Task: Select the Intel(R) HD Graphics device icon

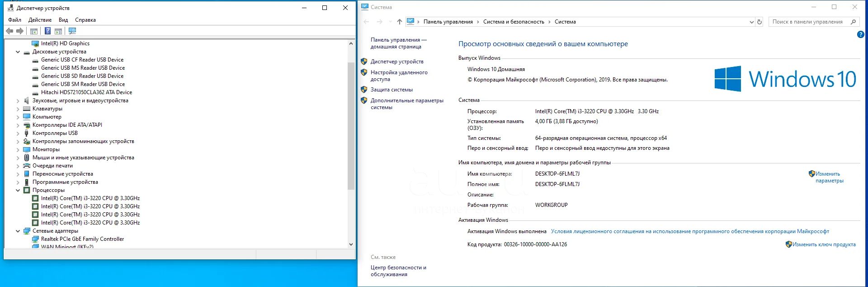Action: pos(36,43)
